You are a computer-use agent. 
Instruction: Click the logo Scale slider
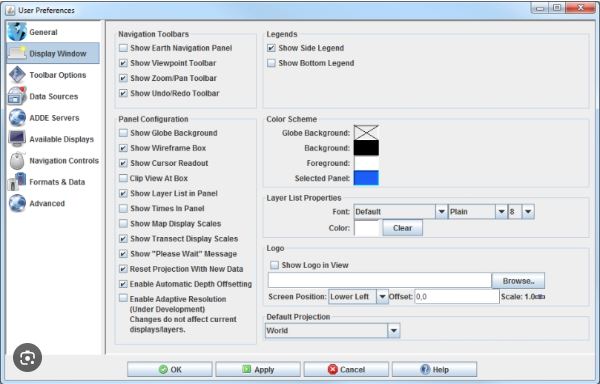[540, 296]
